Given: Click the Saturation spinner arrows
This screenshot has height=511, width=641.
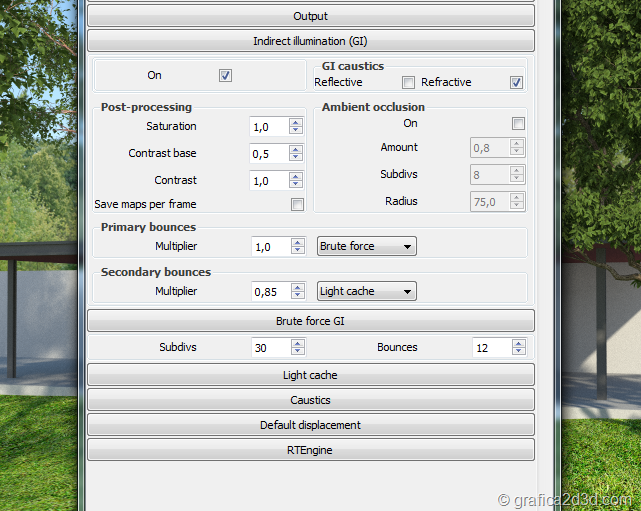Looking at the screenshot, I should click(x=296, y=127).
